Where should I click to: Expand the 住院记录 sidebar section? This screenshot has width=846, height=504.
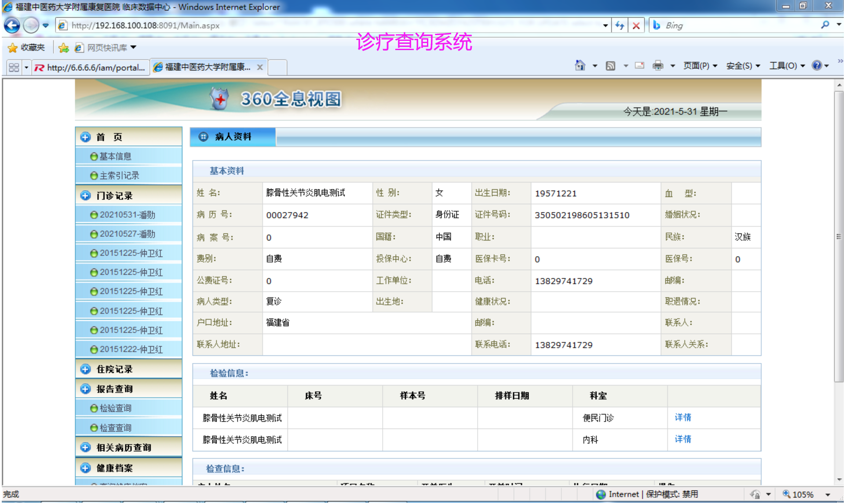114,369
